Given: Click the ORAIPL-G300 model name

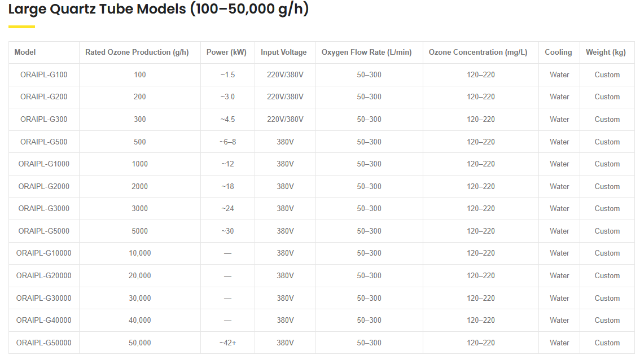Looking at the screenshot, I should coord(44,119).
